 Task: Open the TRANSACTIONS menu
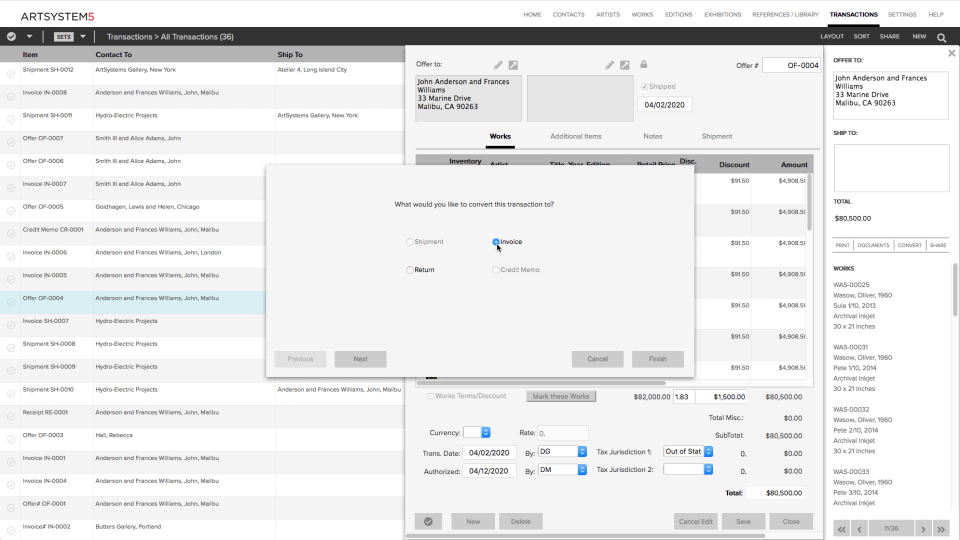click(x=853, y=14)
